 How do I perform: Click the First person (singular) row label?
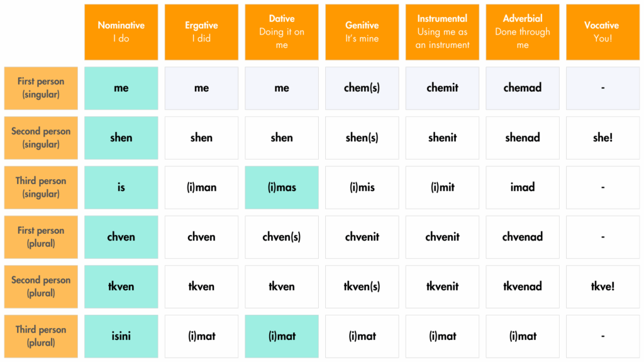coord(41,88)
